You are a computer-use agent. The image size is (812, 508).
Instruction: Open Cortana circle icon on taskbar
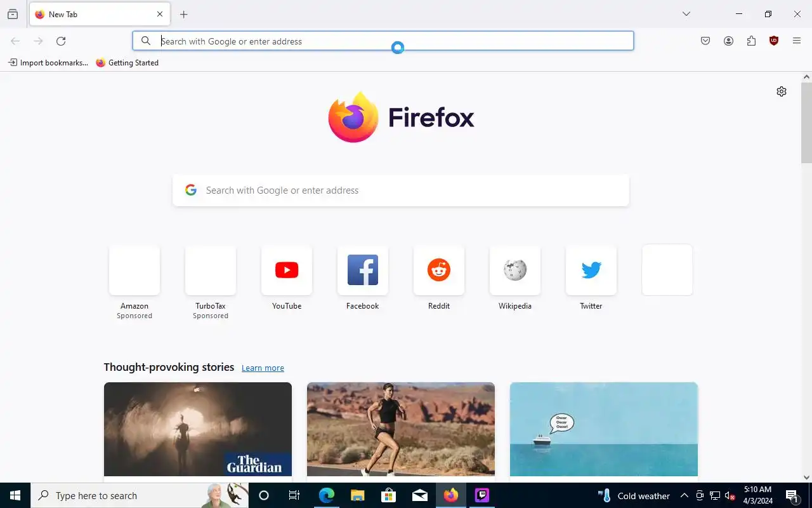tap(264, 495)
